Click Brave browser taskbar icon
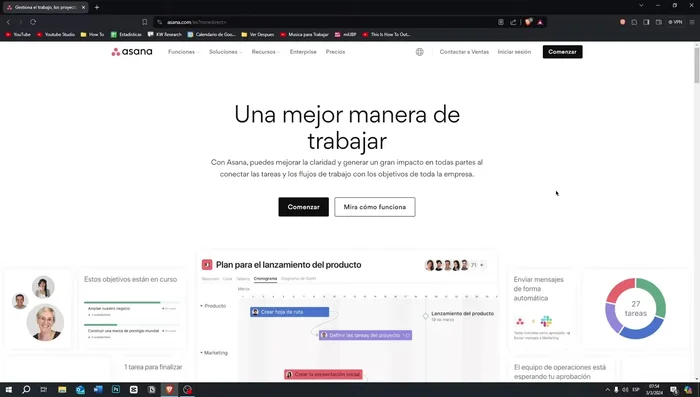Screen dimensions: 700x397 point(169,389)
